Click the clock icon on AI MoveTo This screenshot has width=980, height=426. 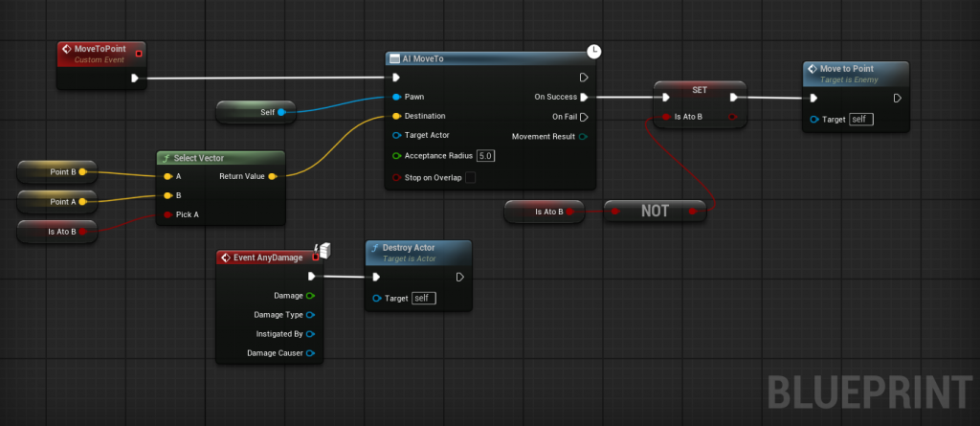(593, 51)
